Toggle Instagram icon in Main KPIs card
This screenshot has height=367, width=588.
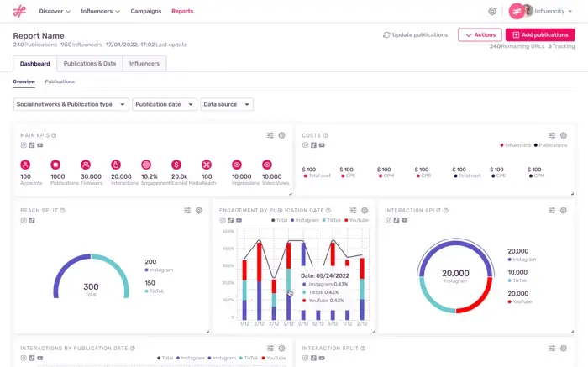click(x=24, y=145)
